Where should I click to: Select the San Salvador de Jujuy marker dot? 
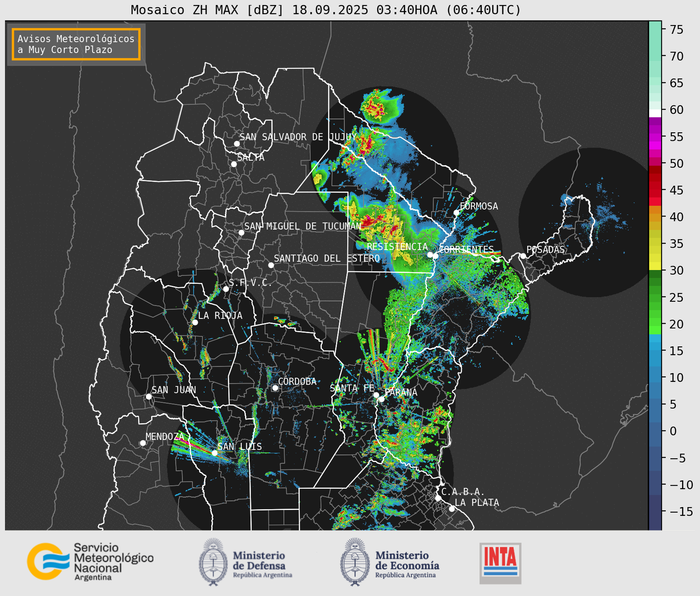click(x=237, y=144)
